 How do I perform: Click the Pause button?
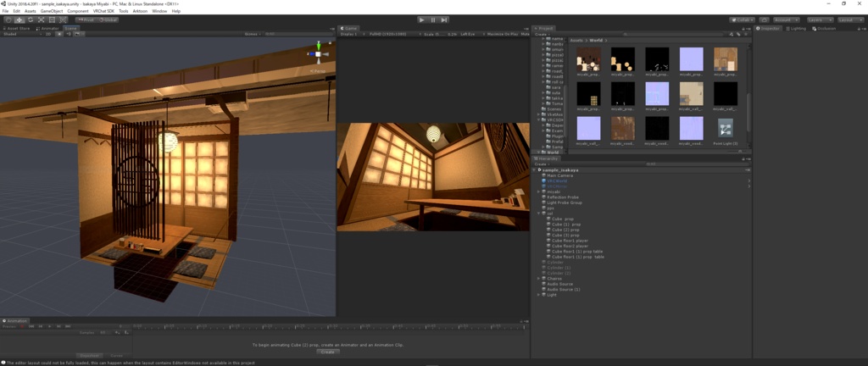click(x=433, y=19)
